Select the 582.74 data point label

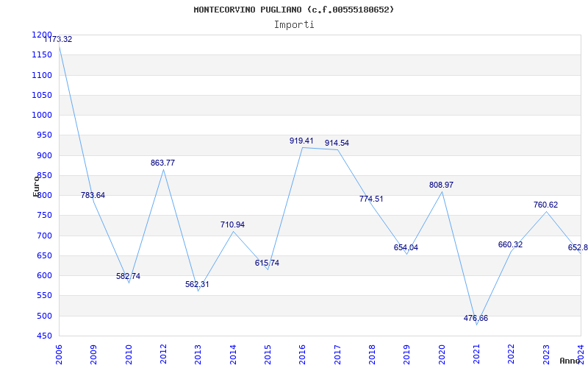click(128, 276)
